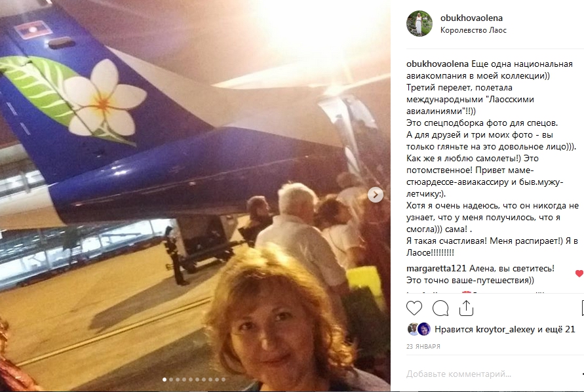Open margaretta121 commenter profile
This screenshot has width=584, height=392.
click(x=436, y=268)
